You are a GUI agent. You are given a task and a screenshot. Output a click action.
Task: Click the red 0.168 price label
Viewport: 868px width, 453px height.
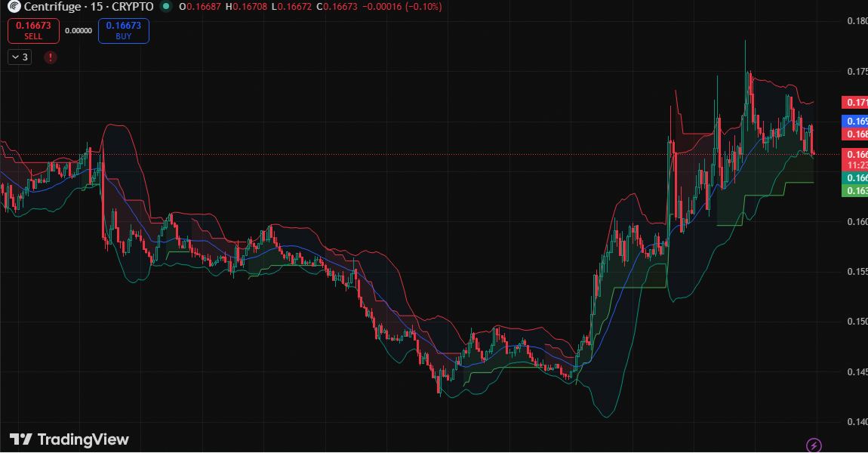(x=854, y=134)
